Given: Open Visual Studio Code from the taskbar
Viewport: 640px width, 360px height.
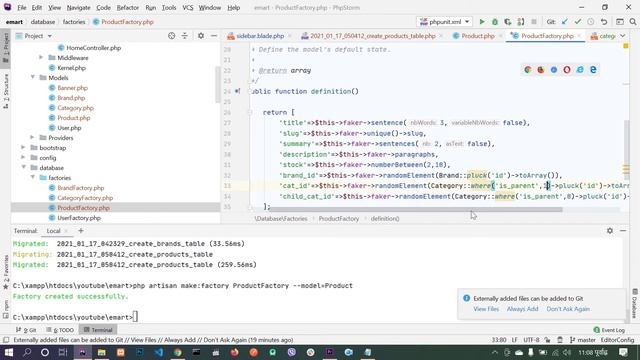Looking at the screenshot, I should (158, 352).
